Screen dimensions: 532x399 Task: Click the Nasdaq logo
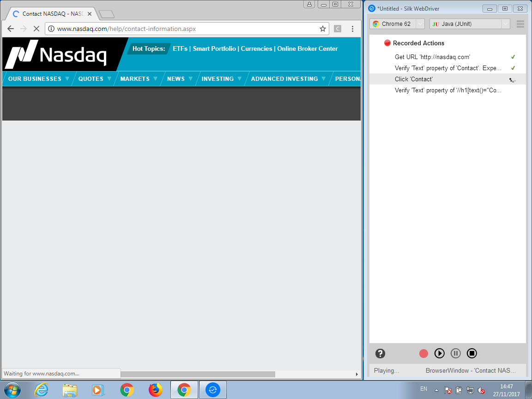tap(57, 54)
